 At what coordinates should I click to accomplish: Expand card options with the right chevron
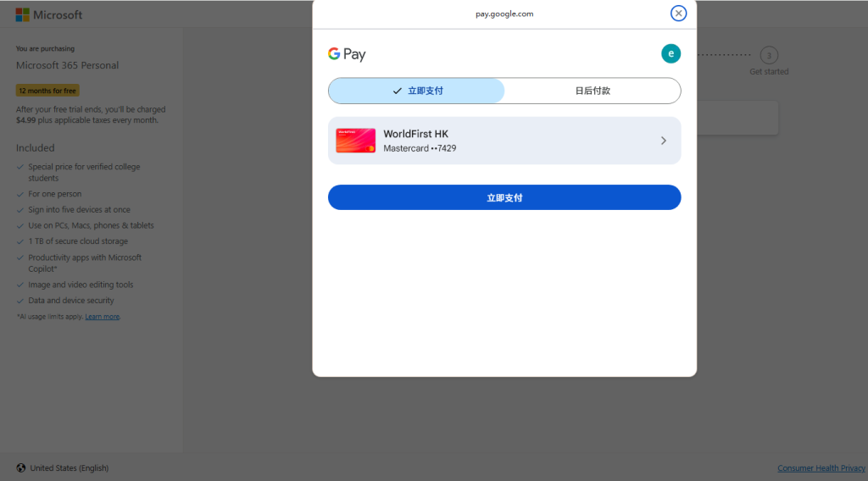coord(664,141)
